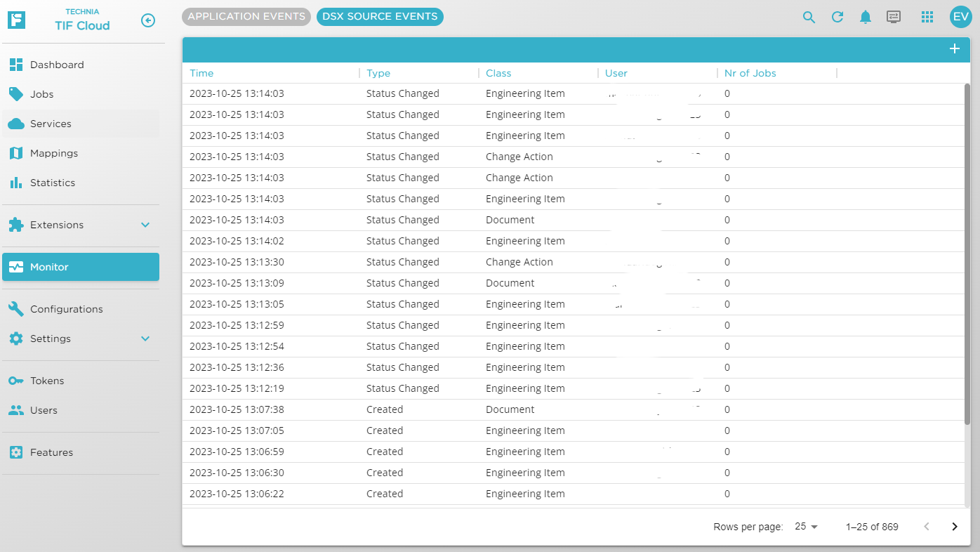
Task: Switch to Application Events tab
Action: click(x=246, y=17)
